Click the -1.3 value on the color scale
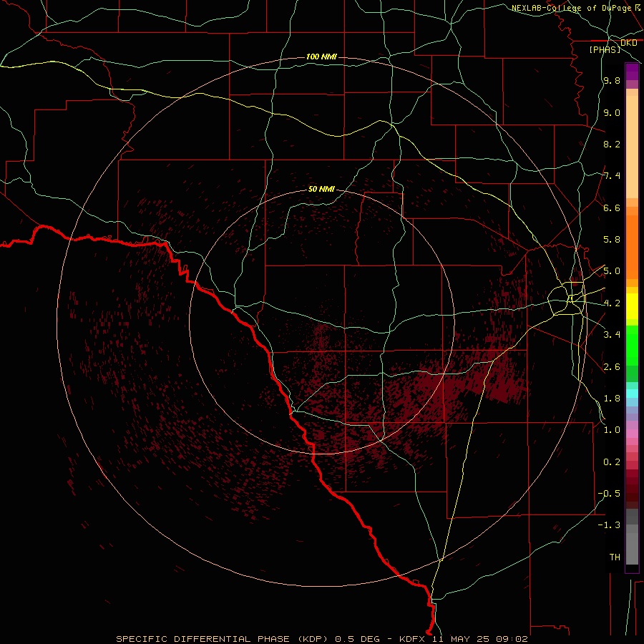The height and width of the screenshot is (644, 644). (x=609, y=525)
